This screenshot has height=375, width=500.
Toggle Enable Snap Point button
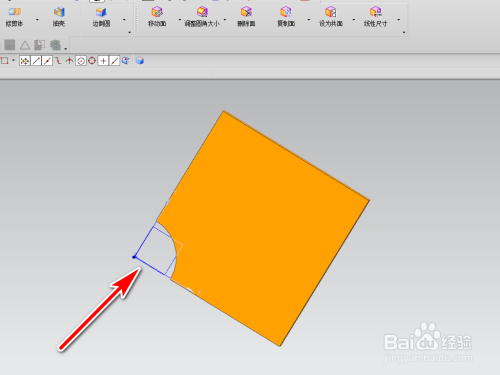pos(25,61)
